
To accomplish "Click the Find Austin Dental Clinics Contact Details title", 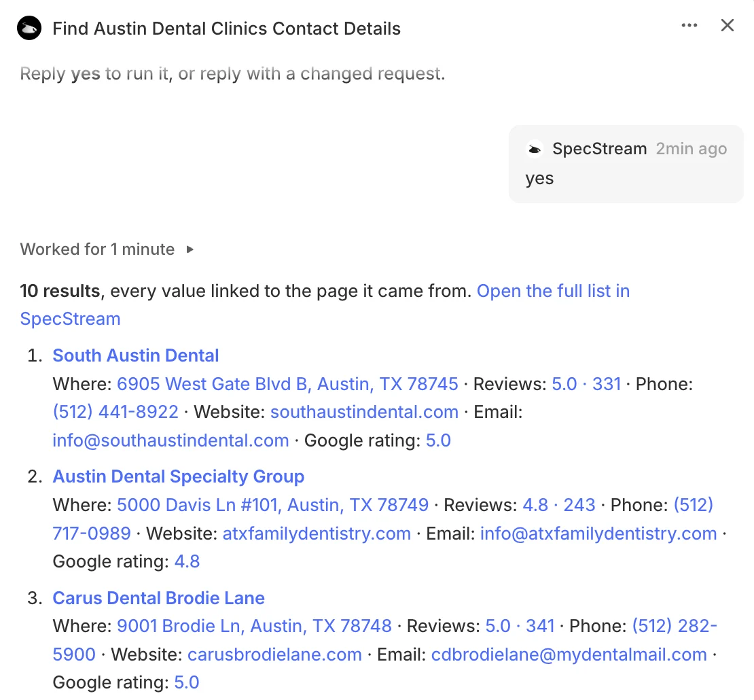I will pos(226,29).
